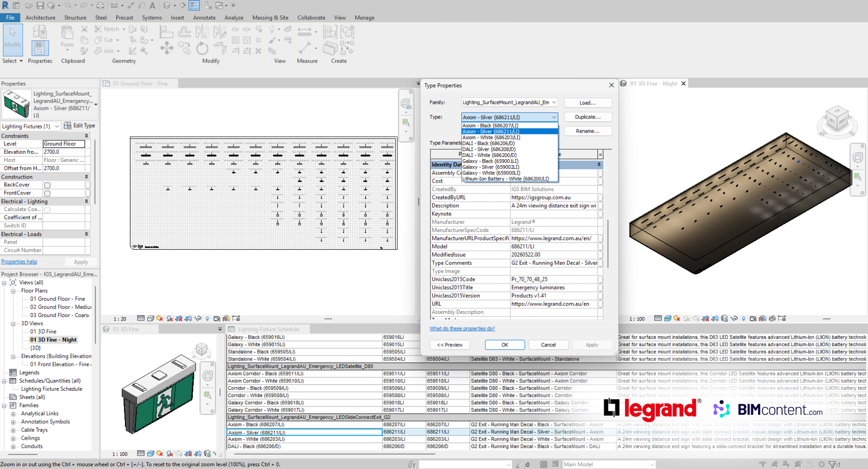
Task: Click the Undo arrow icon
Action: [67, 5]
